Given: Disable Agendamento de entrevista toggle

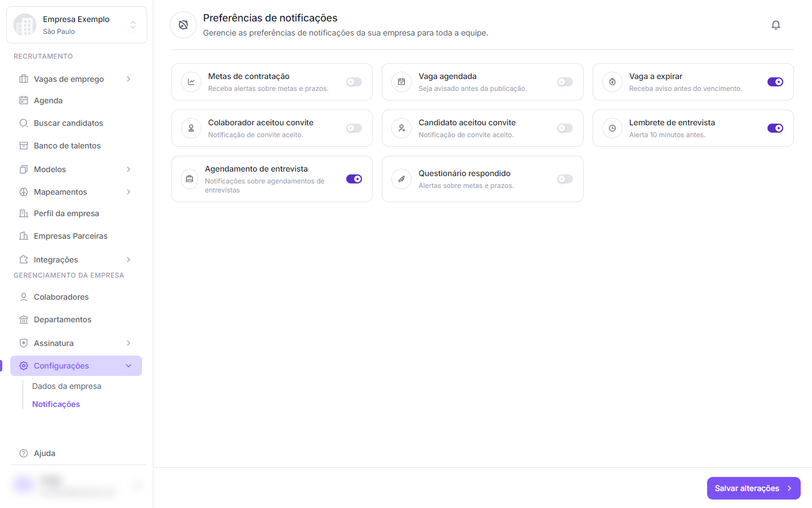Looking at the screenshot, I should (x=354, y=179).
